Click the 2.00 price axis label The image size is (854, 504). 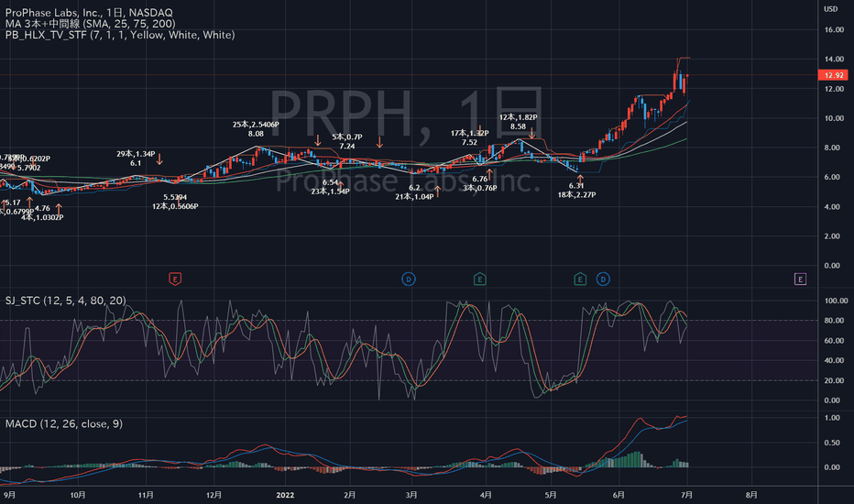[834, 236]
